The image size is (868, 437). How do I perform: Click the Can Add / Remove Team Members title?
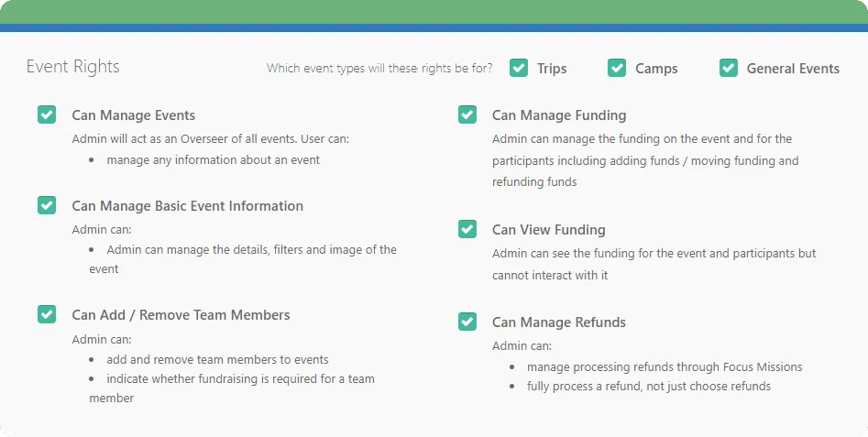click(181, 315)
